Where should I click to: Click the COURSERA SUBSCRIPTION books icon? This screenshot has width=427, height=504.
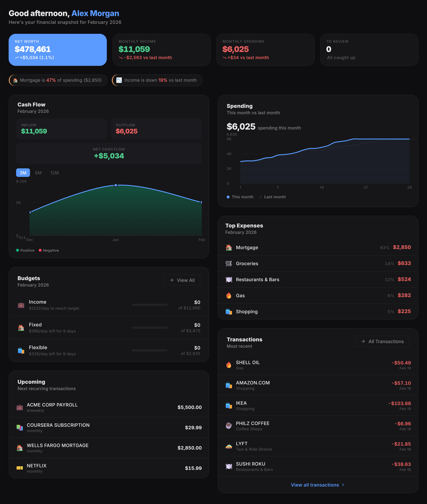20,428
